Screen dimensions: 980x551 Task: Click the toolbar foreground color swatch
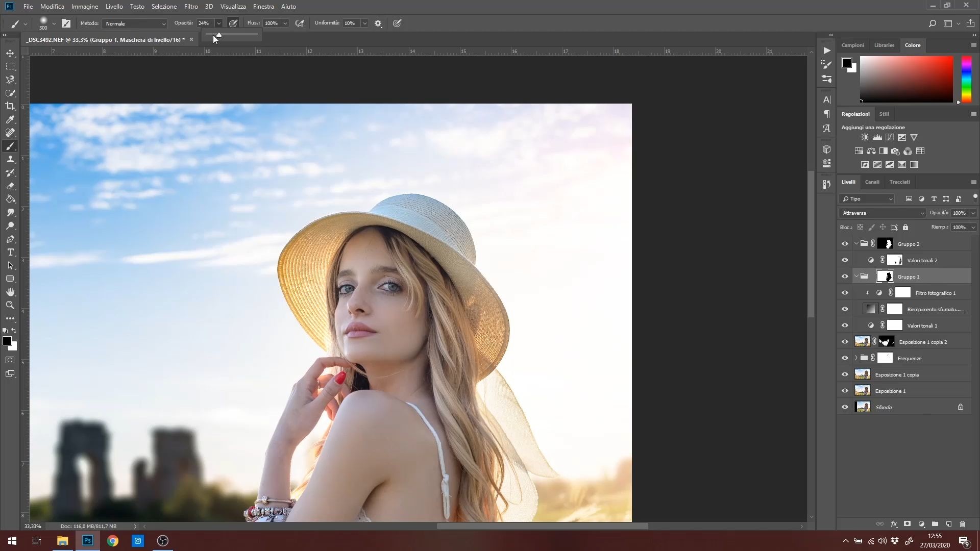7,341
